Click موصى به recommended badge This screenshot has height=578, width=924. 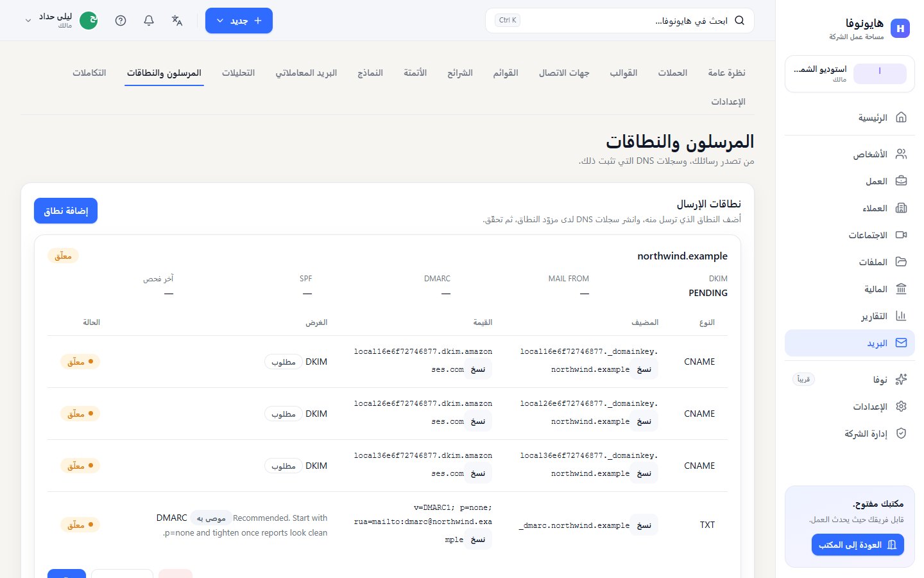point(211,518)
